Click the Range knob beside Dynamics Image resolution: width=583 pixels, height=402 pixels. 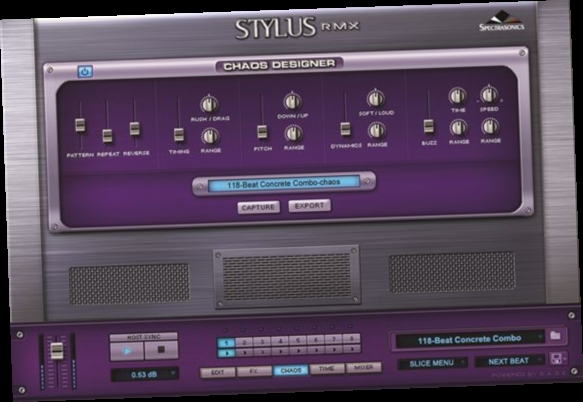click(x=377, y=131)
